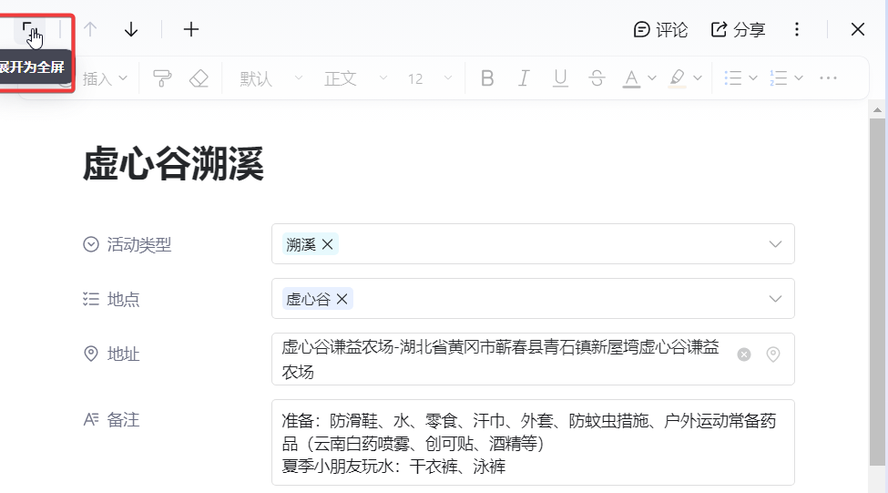Select the format painter tool
Image resolution: width=888 pixels, height=493 pixels.
point(163,78)
